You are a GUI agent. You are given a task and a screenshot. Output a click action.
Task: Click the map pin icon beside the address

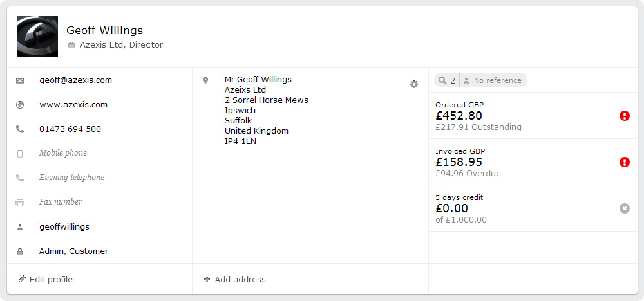205,81
